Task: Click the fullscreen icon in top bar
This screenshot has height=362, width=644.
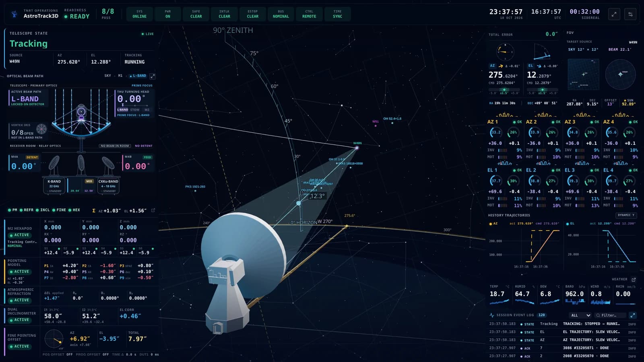Action: click(614, 14)
